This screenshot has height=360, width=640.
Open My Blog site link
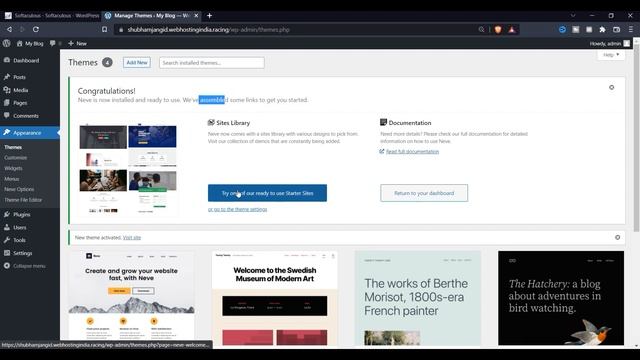pos(30,43)
